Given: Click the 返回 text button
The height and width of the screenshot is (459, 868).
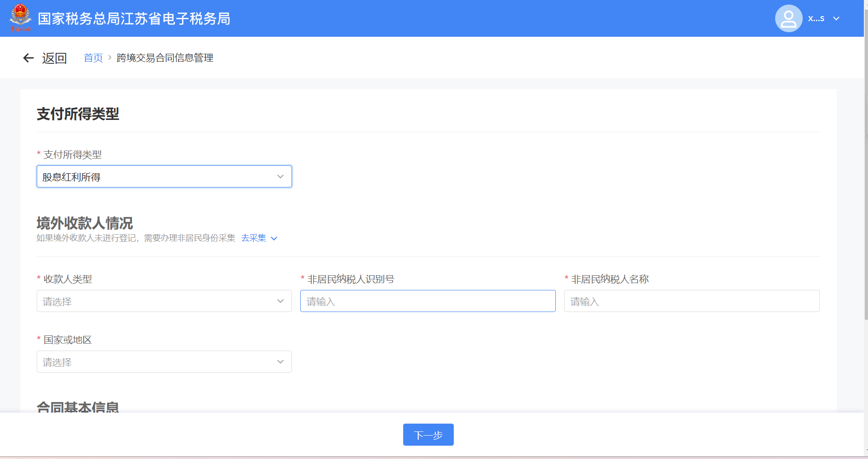Looking at the screenshot, I should coord(54,58).
